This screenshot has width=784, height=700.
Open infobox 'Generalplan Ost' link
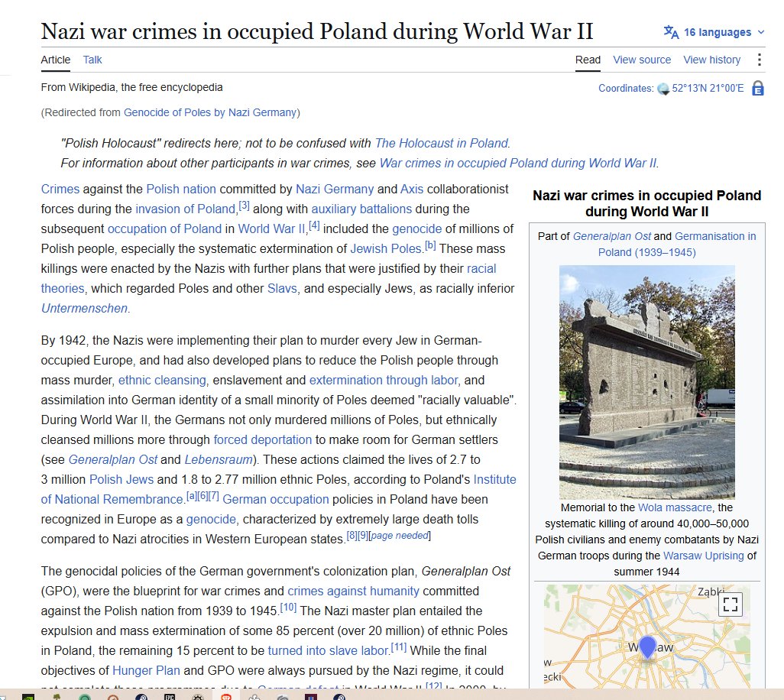point(611,236)
